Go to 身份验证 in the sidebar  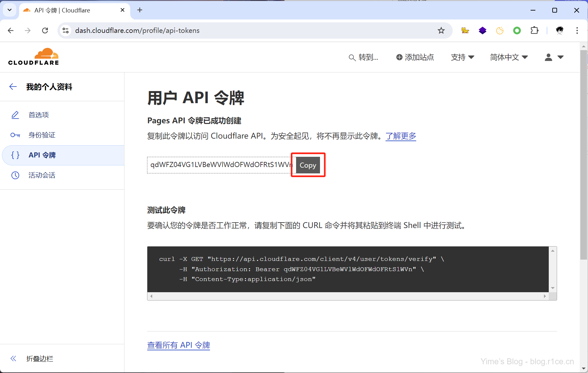(x=42, y=135)
